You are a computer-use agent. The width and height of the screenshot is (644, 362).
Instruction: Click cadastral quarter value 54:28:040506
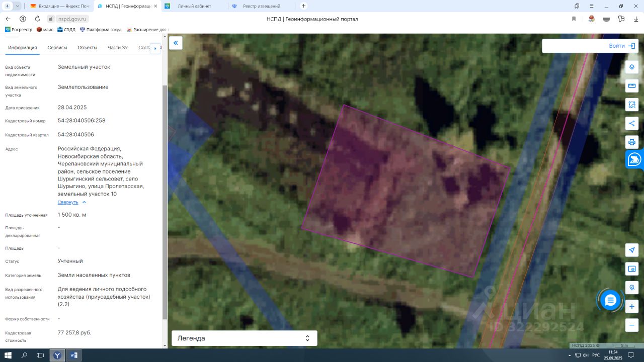pos(76,135)
